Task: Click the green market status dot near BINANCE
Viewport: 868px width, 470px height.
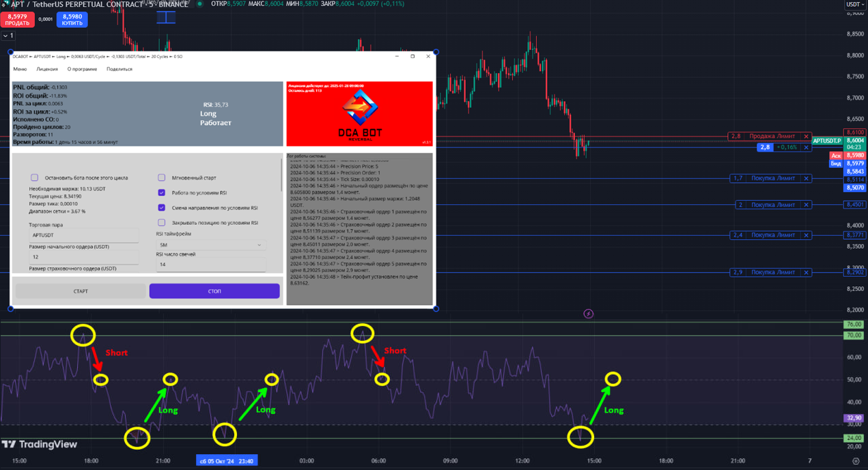Action: 199,4
